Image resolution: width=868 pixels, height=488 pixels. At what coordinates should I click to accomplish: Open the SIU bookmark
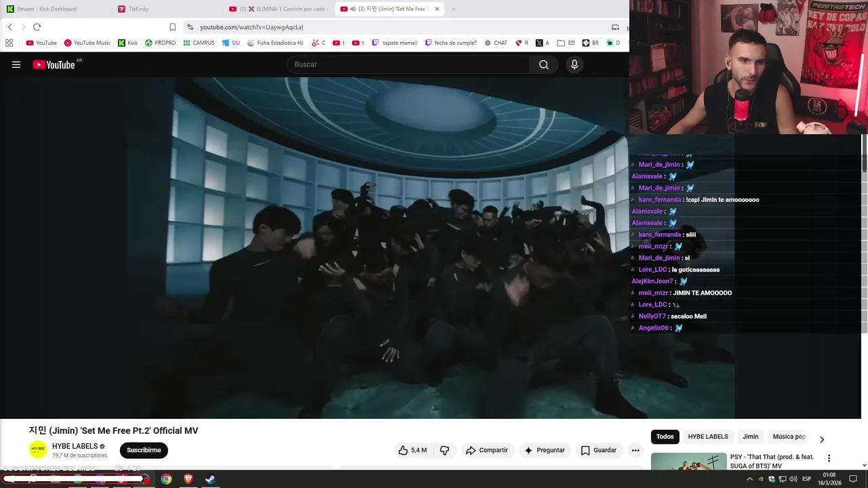click(x=231, y=43)
